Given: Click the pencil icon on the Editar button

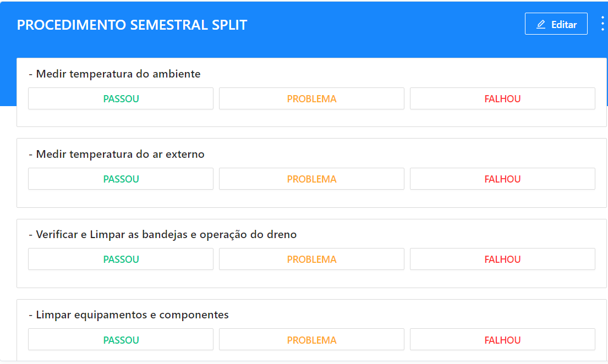Looking at the screenshot, I should pos(540,24).
